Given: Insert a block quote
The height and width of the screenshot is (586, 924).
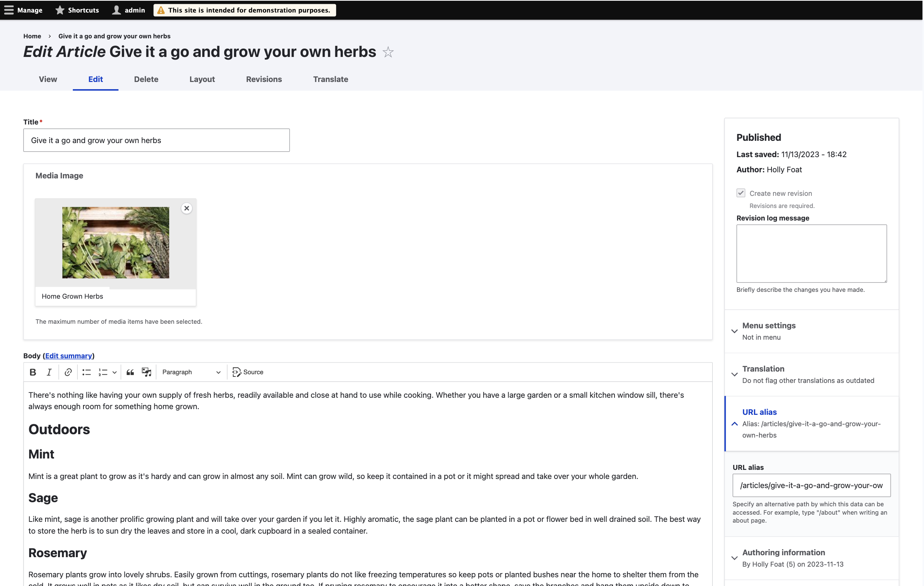Looking at the screenshot, I should coord(130,372).
